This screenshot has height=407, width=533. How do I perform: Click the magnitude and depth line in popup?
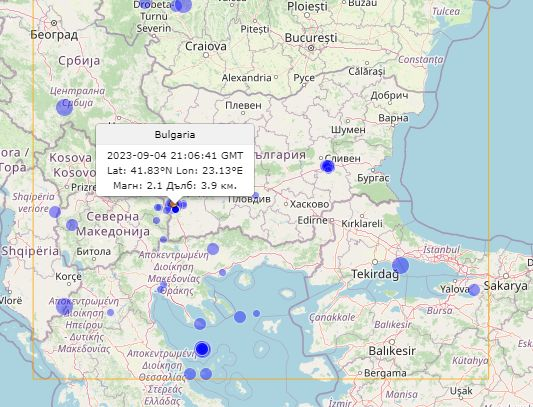175,186
